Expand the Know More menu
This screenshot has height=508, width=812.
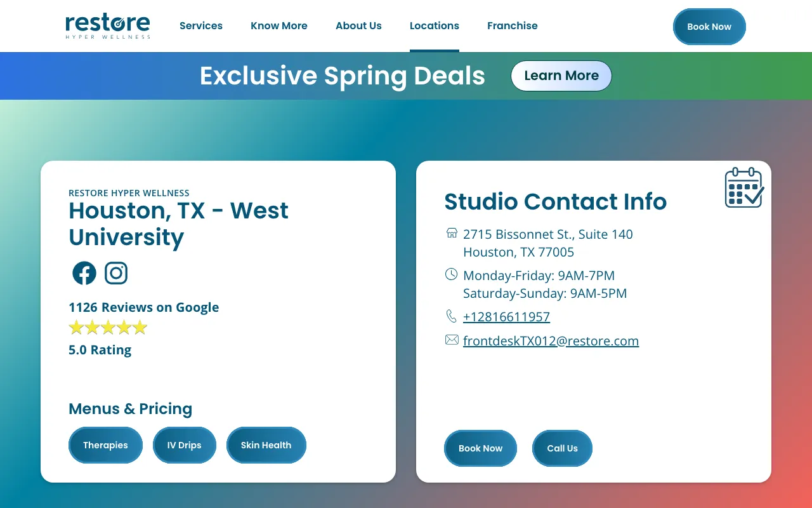tap(279, 25)
